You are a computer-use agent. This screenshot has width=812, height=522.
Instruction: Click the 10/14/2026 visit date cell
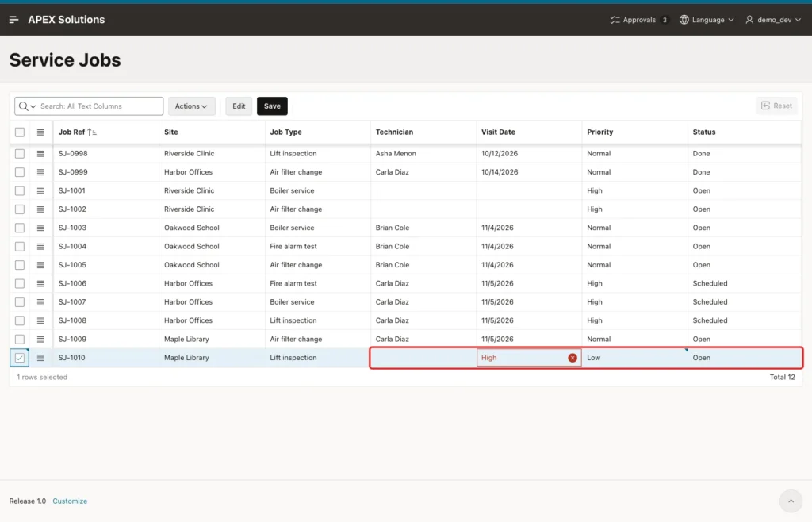[x=529, y=172]
